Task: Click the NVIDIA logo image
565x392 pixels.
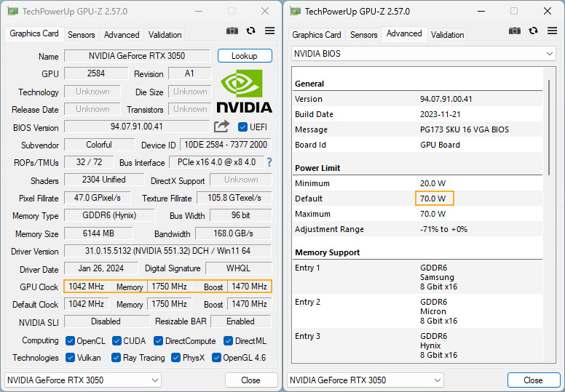Action: [244, 91]
